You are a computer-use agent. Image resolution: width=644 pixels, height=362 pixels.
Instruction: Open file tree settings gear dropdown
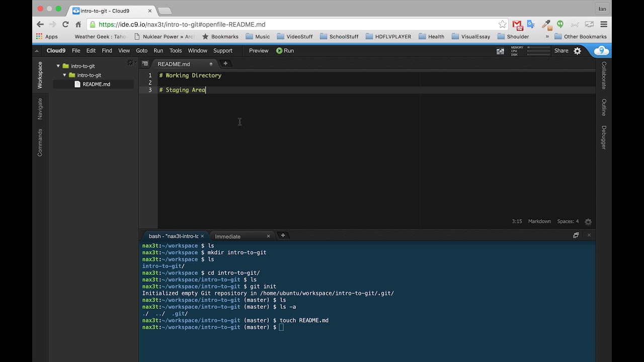click(131, 63)
